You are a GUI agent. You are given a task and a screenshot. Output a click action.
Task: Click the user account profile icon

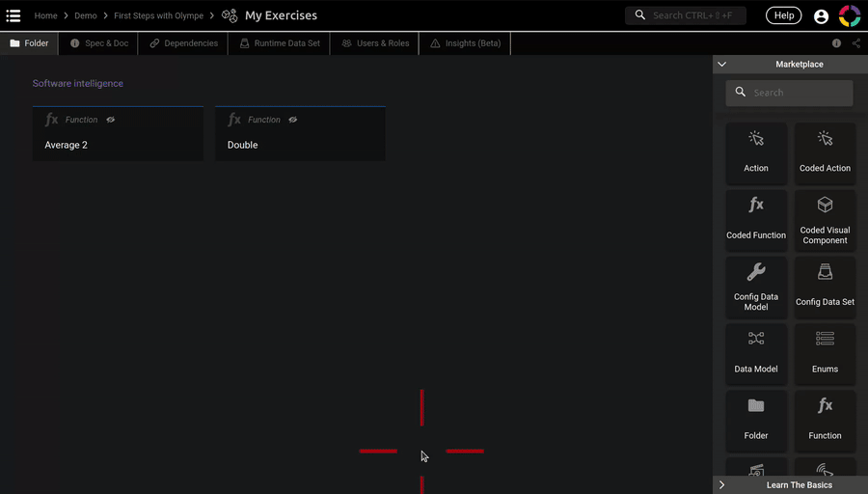(x=821, y=16)
